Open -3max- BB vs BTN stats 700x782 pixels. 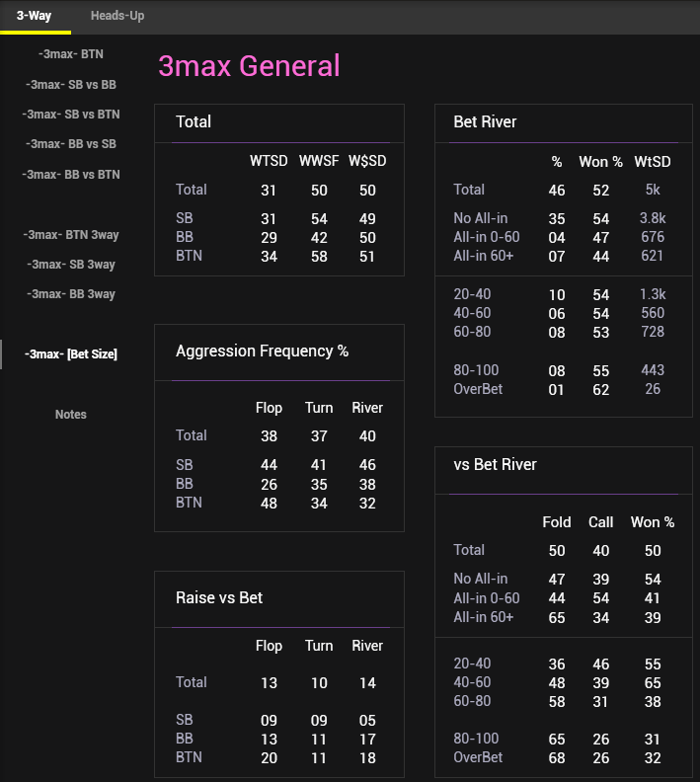coord(71,175)
